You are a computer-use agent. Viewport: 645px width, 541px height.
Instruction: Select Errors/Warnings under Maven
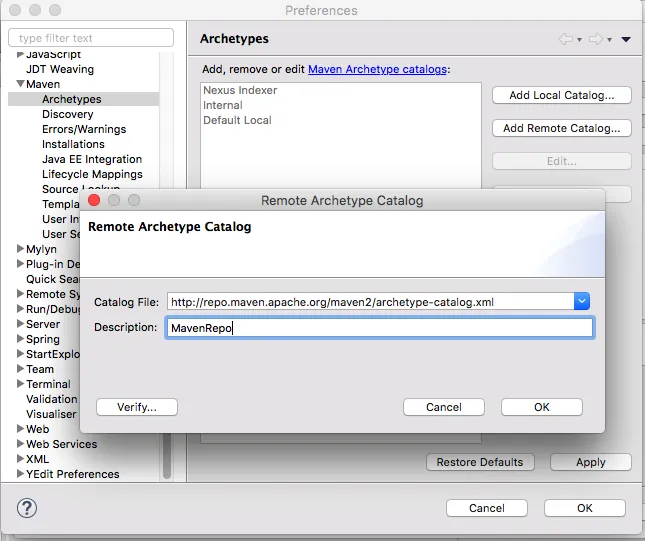point(84,129)
